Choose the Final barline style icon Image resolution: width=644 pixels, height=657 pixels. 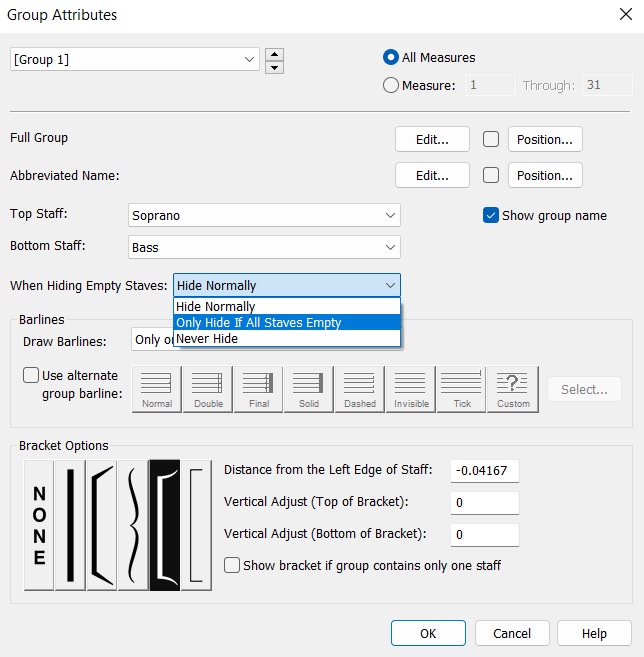258,388
